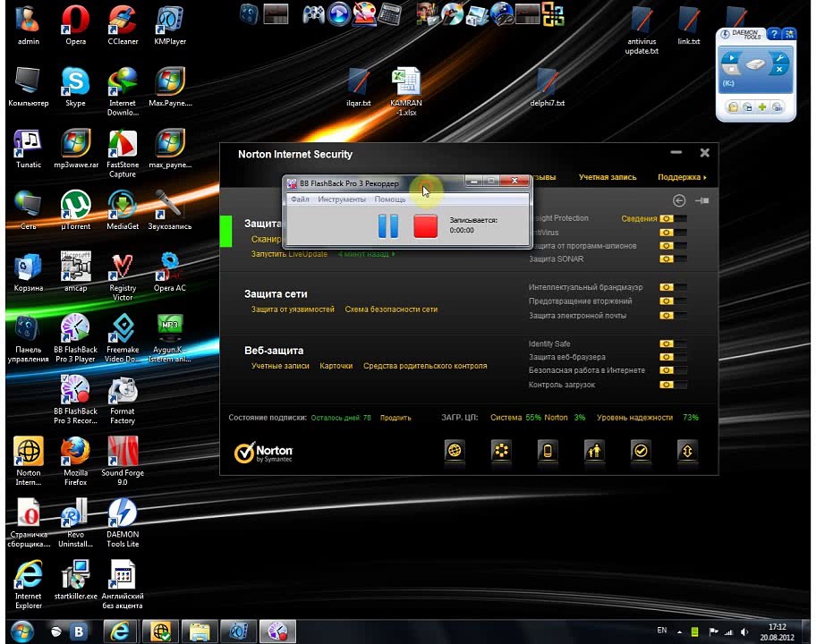
Task: Click the volume speaker tray icon
Action: (744, 632)
